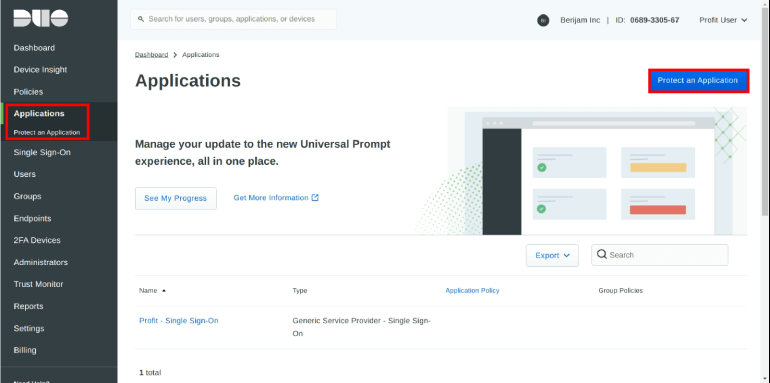Click the Generic Service Provider type cell
Image resolution: width=770 pixels, height=383 pixels.
click(361, 327)
